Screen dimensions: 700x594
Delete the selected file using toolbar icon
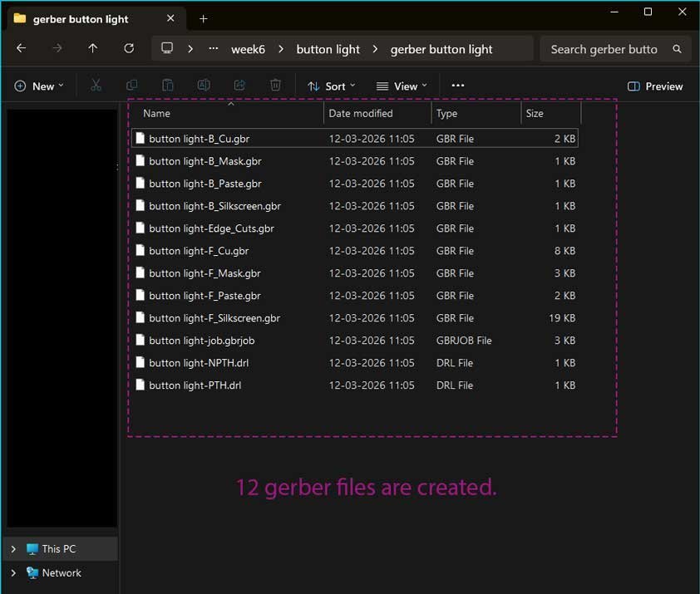pos(275,85)
